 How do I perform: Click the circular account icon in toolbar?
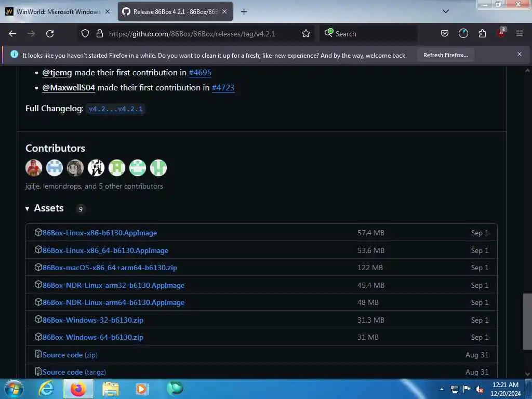pos(463,33)
